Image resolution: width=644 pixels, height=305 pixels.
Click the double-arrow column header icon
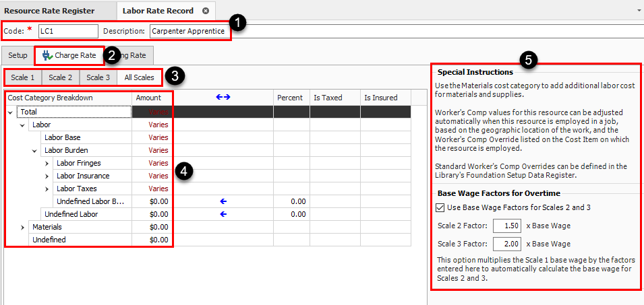[223, 97]
